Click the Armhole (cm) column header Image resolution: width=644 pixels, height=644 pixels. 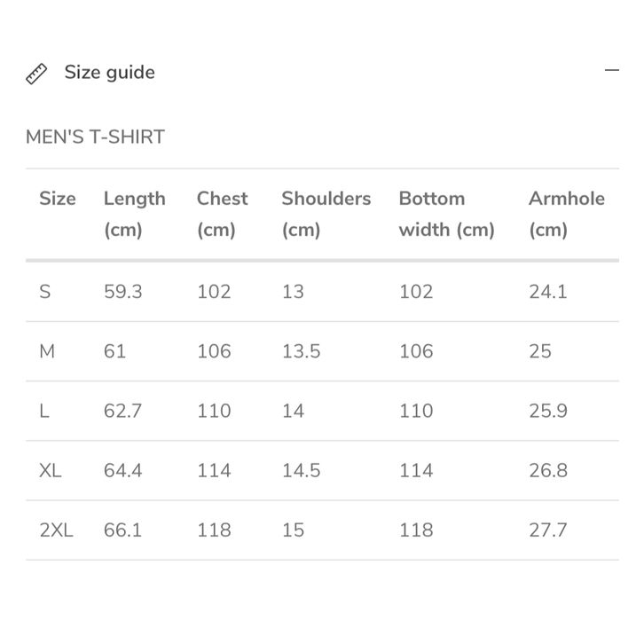pyautogui.click(x=566, y=214)
